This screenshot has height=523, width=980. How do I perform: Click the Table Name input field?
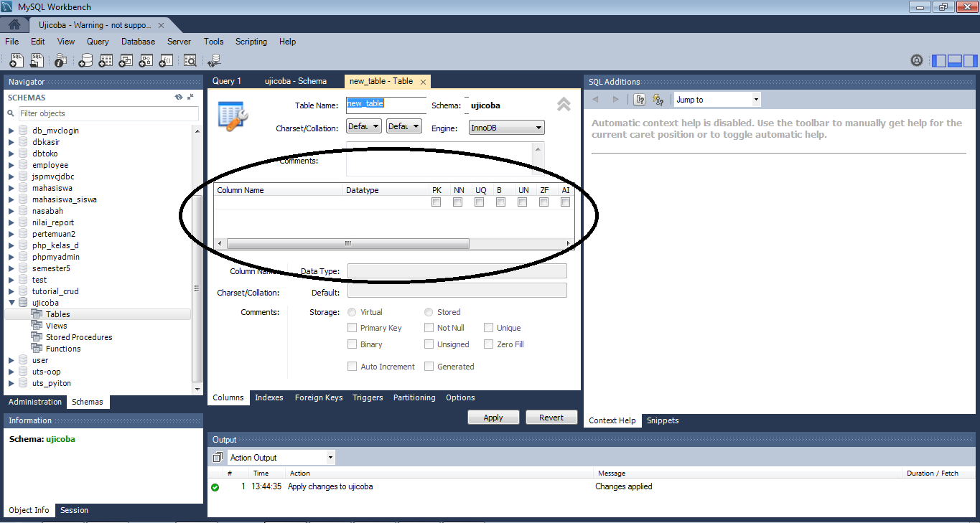[386, 103]
